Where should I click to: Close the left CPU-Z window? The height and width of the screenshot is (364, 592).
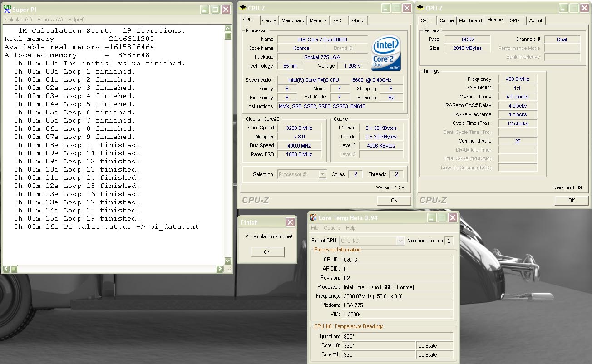[x=407, y=8]
